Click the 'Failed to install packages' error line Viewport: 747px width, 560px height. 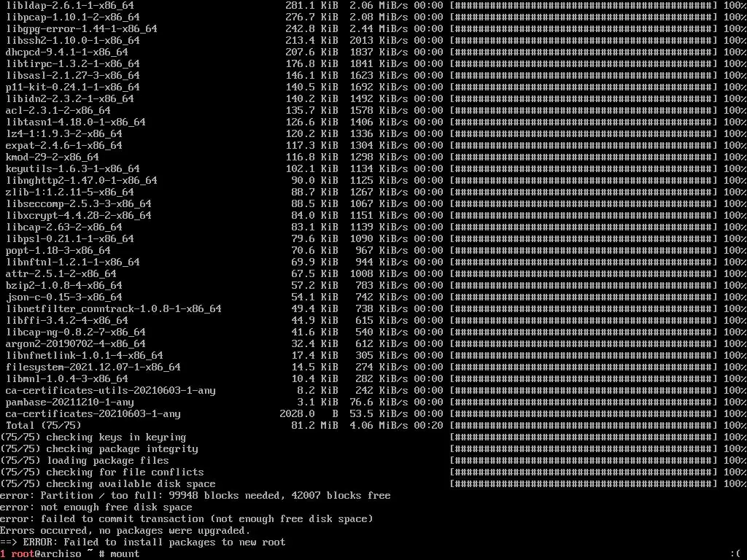[x=143, y=542]
